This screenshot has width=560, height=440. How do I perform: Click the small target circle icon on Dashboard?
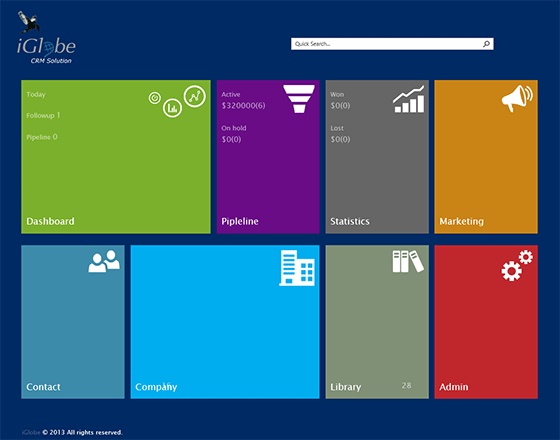click(x=155, y=98)
